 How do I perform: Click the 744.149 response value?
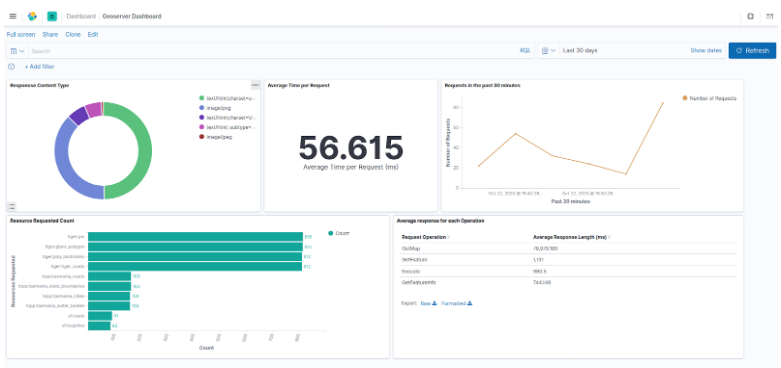click(542, 282)
